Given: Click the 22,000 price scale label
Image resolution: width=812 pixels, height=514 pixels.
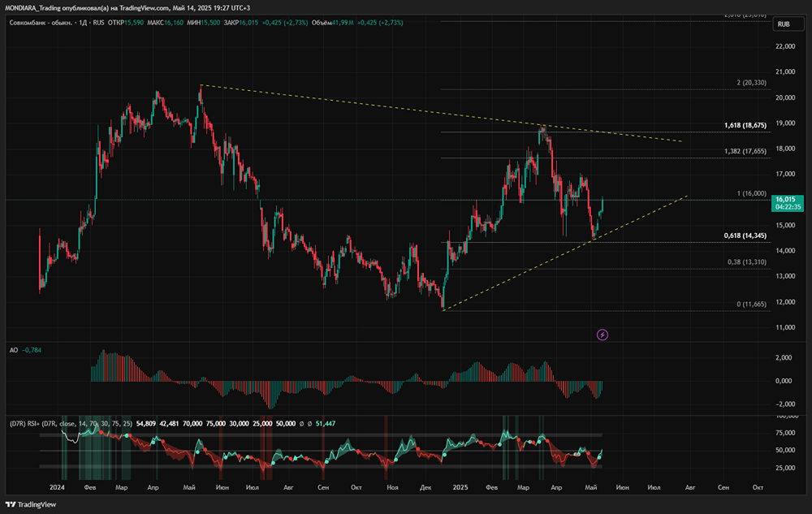Looking at the screenshot, I should pyautogui.click(x=784, y=47).
